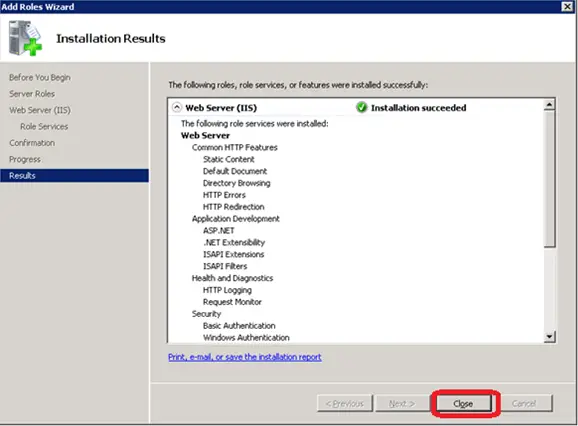Collapse the Web Server (IIS) section chevron
Viewport: 578px width, 426px height.
point(177,107)
